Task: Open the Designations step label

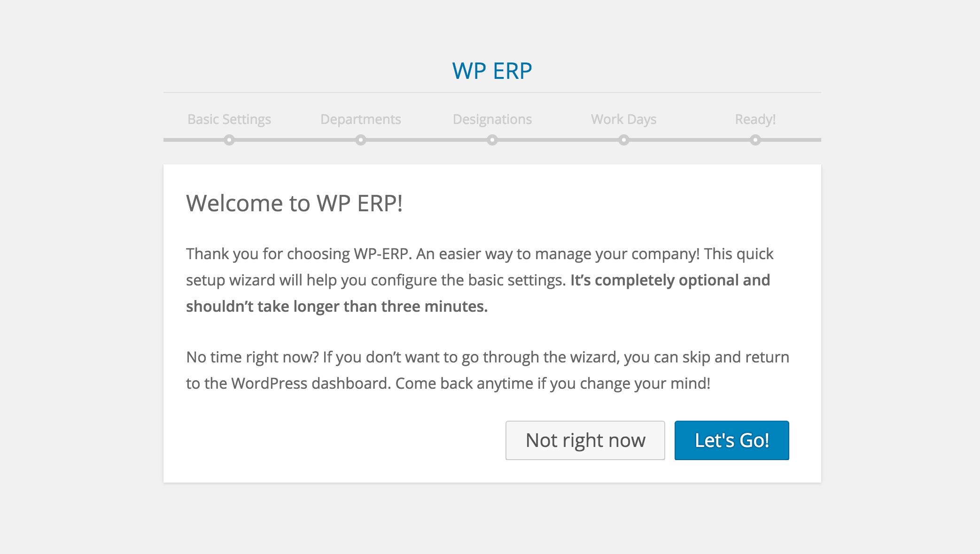Action: coord(492,120)
